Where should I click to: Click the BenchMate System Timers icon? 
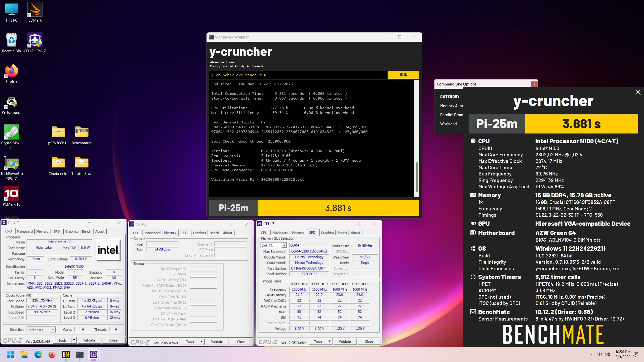(473, 277)
